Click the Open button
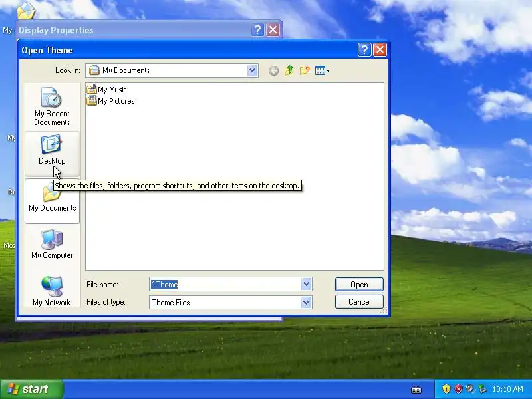This screenshot has height=399, width=532. 359,285
